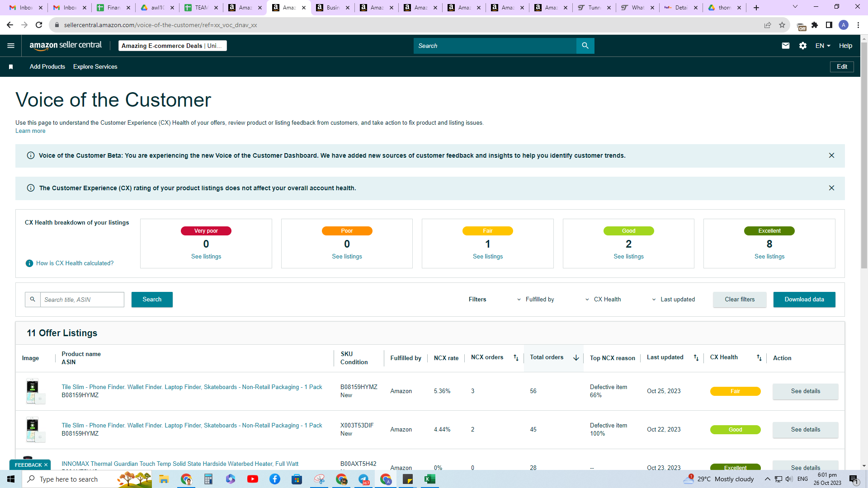Open Add Products in the navigation bar
The height and width of the screenshot is (488, 868).
click(47, 67)
